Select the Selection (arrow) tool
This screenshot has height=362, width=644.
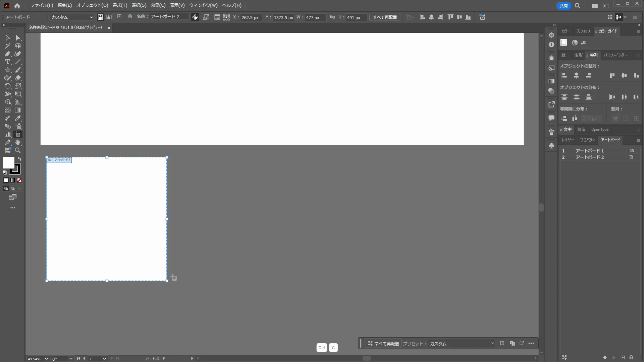(7, 38)
